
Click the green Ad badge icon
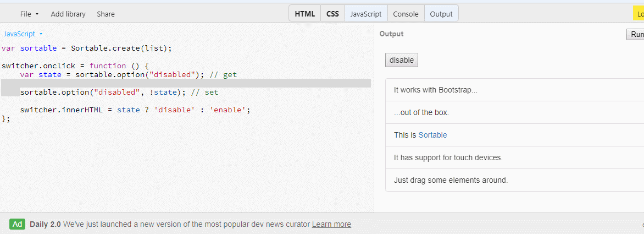[18, 224]
